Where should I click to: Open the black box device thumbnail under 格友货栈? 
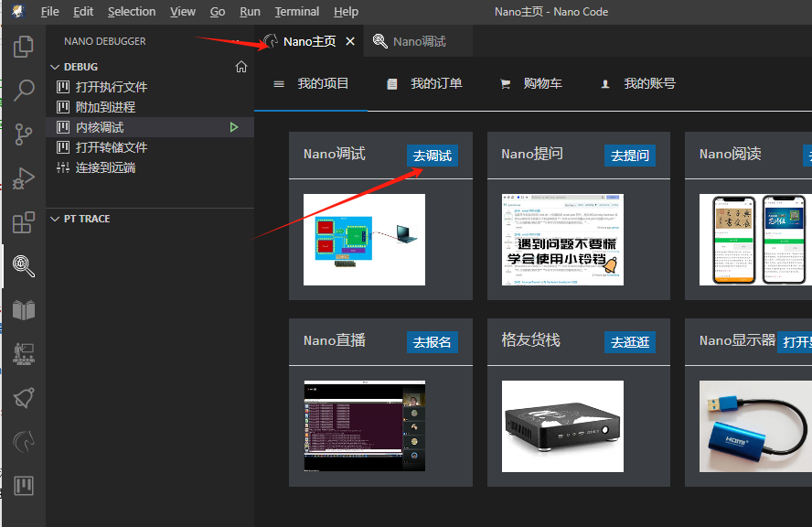(562, 426)
